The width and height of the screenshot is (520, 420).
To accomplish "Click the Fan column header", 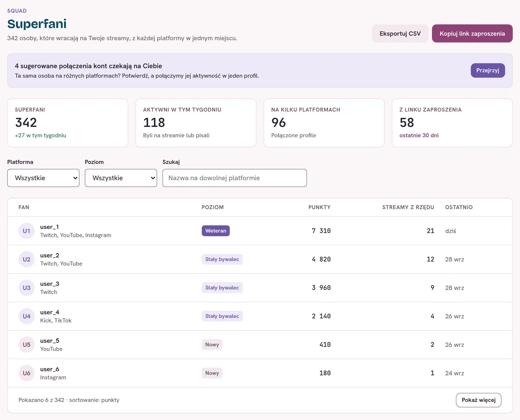I will pos(24,207).
